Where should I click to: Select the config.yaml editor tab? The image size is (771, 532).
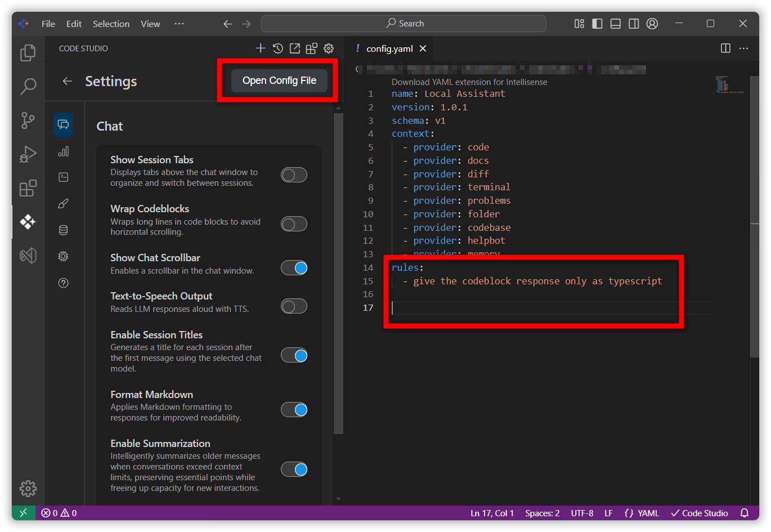[389, 49]
